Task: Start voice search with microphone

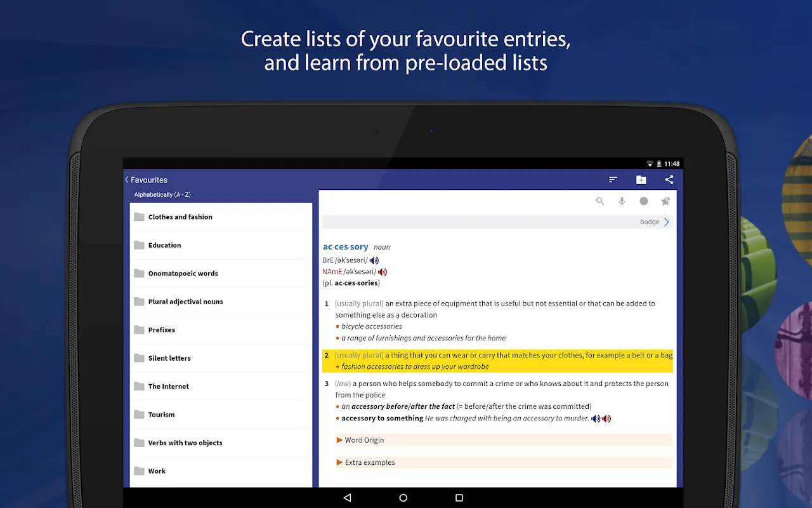Action: point(622,201)
